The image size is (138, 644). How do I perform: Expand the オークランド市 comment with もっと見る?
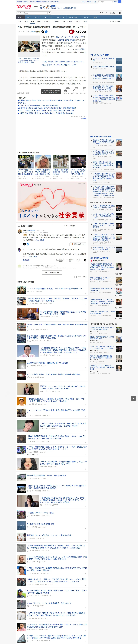point(33,257)
